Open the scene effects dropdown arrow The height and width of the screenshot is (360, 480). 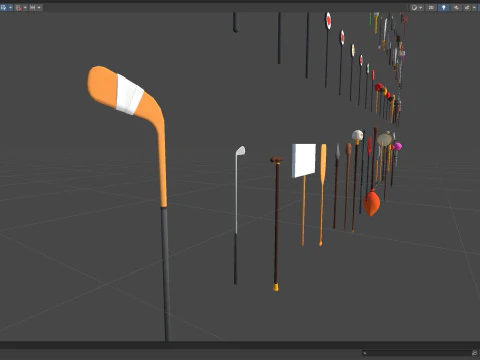474,7
